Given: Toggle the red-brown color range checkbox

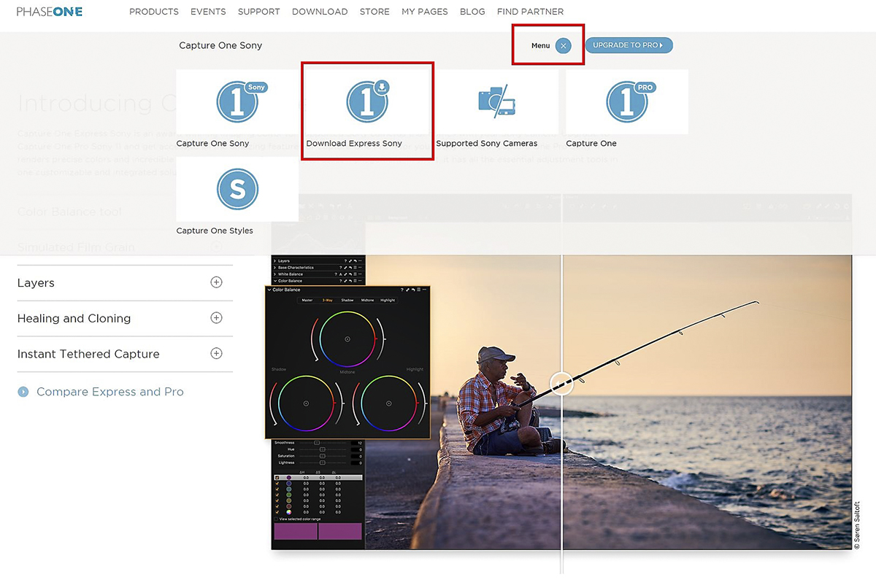Looking at the screenshot, I should [277, 506].
